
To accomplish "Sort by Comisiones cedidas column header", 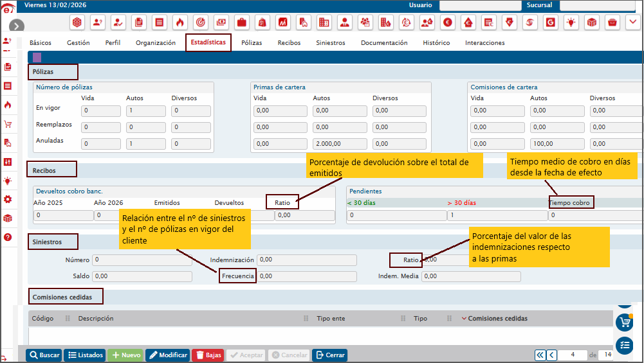I will (x=497, y=318).
